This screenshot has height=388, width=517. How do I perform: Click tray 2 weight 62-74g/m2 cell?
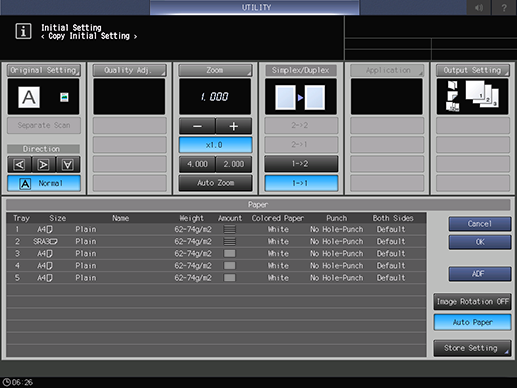193,241
